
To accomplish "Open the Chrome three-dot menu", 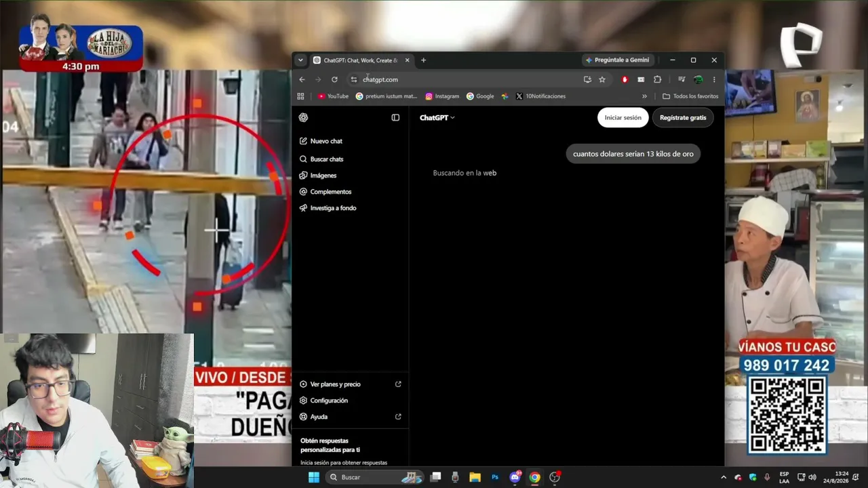I will 714,79.
